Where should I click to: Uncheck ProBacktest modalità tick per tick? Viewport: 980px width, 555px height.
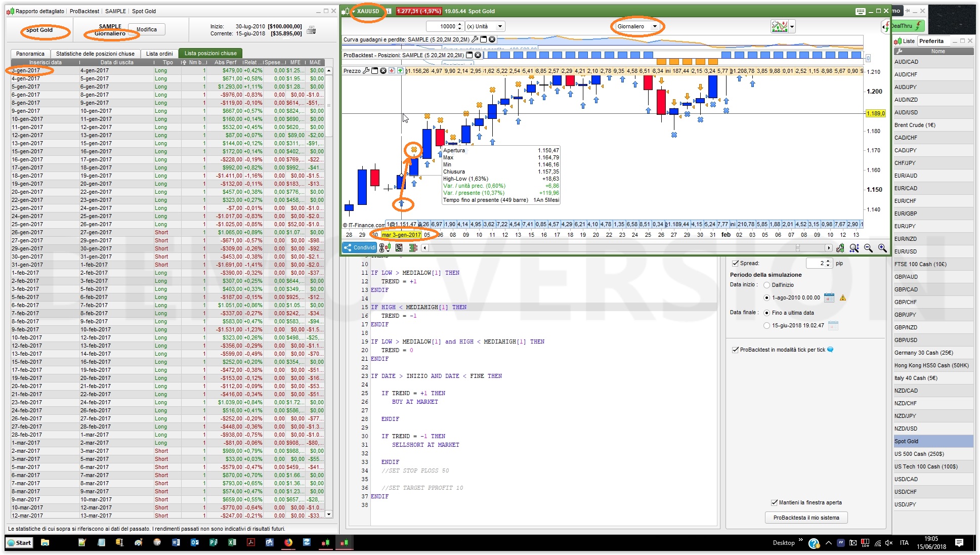pos(735,350)
